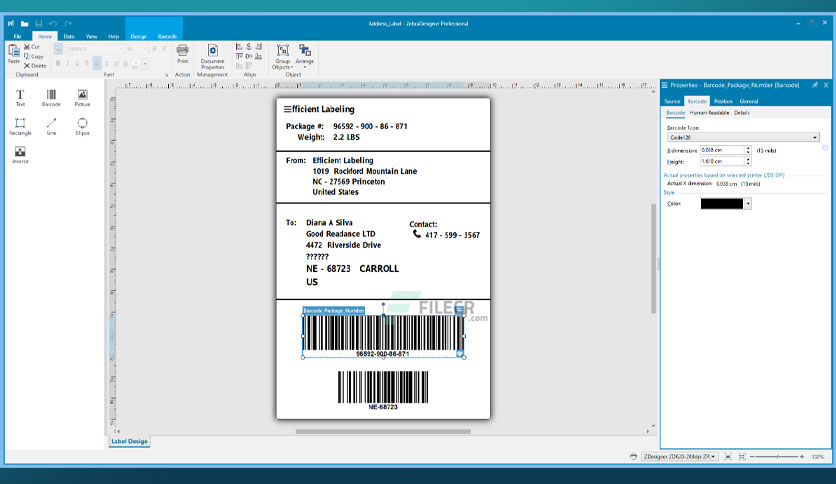The height and width of the screenshot is (484, 836).
Task: Click the plus end of the zoom slider
Action: (x=801, y=457)
